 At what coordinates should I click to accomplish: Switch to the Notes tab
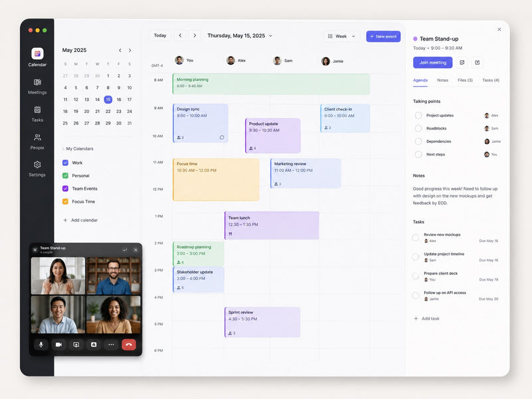(x=443, y=80)
